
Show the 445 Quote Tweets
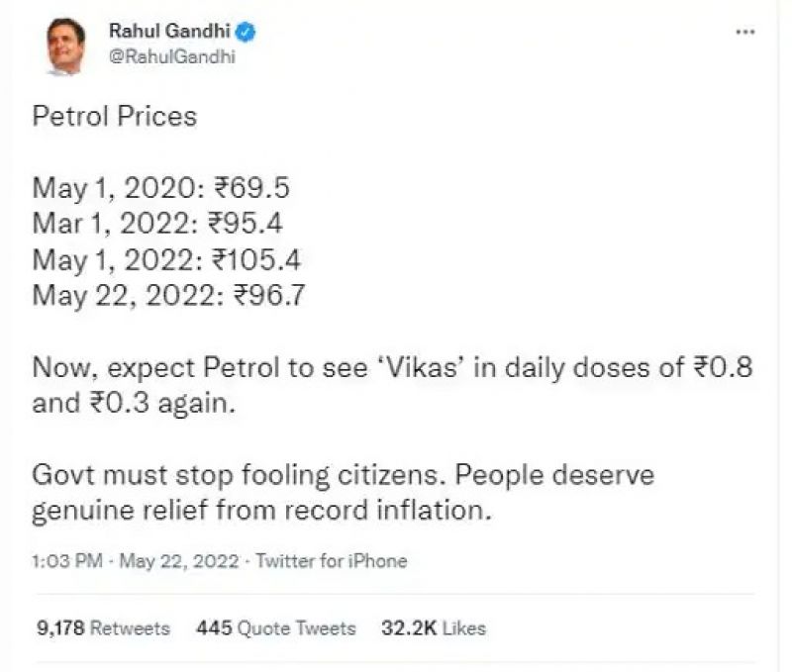[275, 627]
